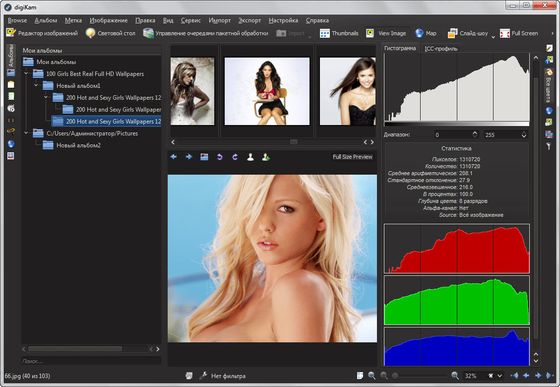This screenshot has height=387, width=560.
Task: Click the green add-person face tag icon
Action: pos(266,157)
